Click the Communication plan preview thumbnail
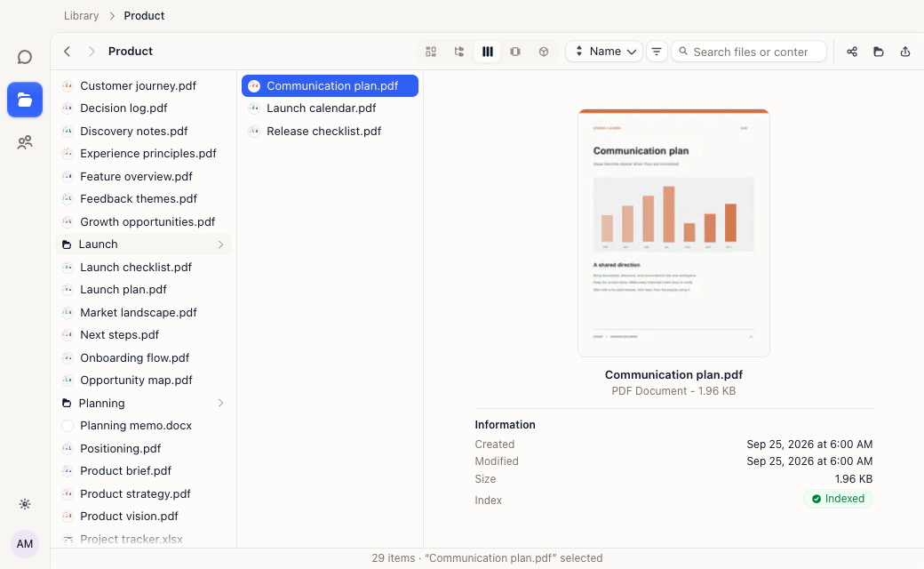 pos(673,233)
